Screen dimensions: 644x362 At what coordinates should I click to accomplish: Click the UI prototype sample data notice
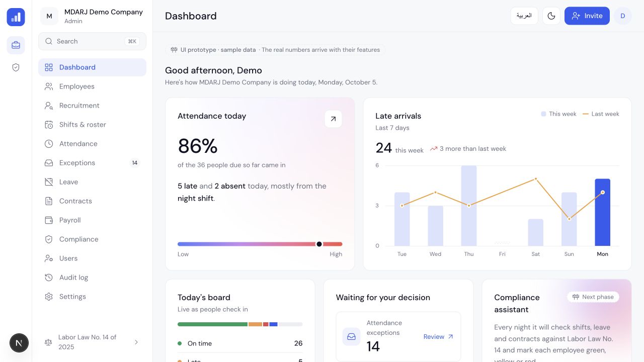pyautogui.click(x=275, y=50)
